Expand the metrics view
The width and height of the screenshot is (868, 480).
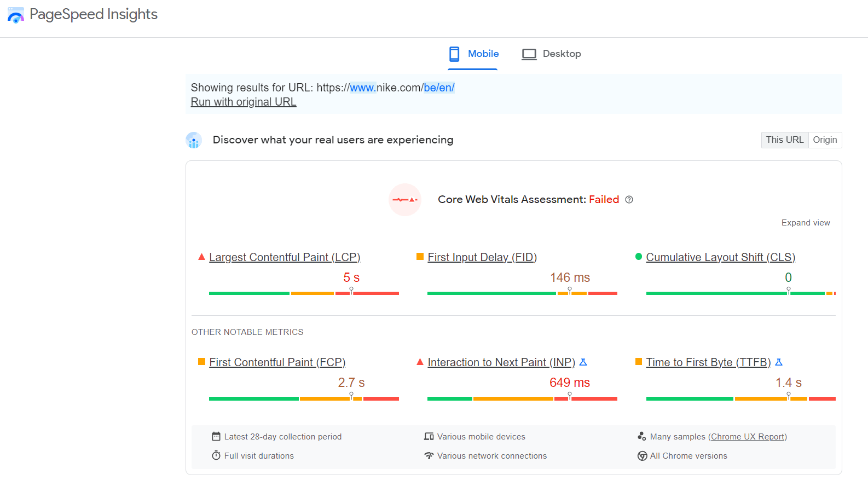pos(806,223)
